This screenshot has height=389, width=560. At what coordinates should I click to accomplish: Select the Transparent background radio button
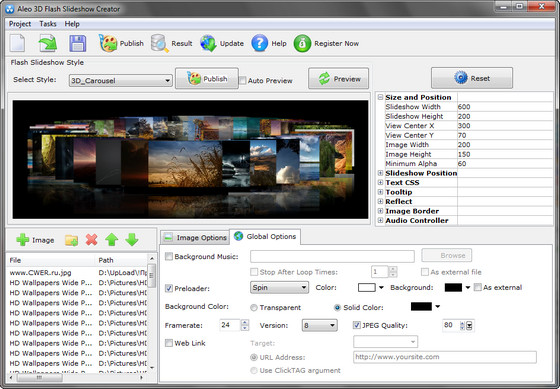(254, 308)
